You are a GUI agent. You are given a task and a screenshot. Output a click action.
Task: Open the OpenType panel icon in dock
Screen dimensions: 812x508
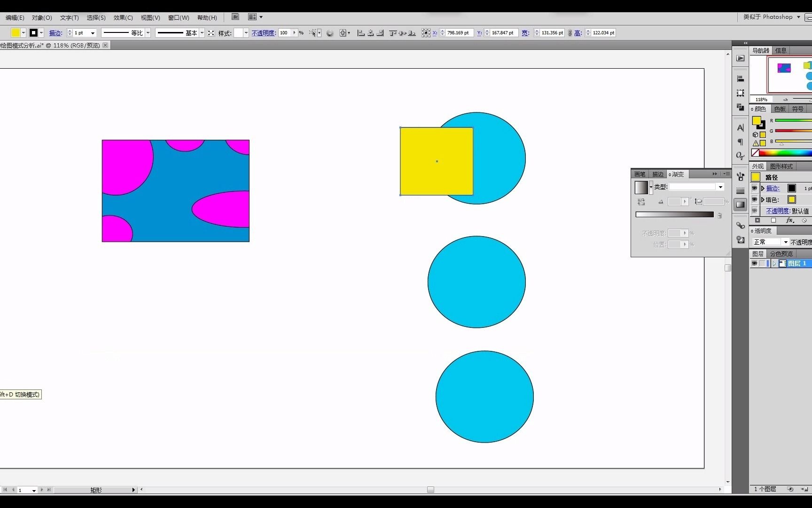(x=741, y=156)
